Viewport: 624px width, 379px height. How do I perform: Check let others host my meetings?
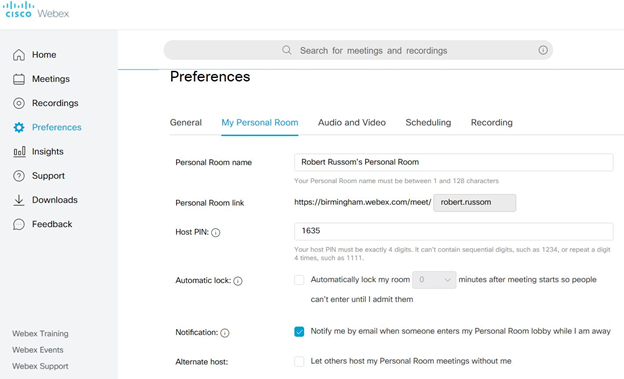point(299,361)
